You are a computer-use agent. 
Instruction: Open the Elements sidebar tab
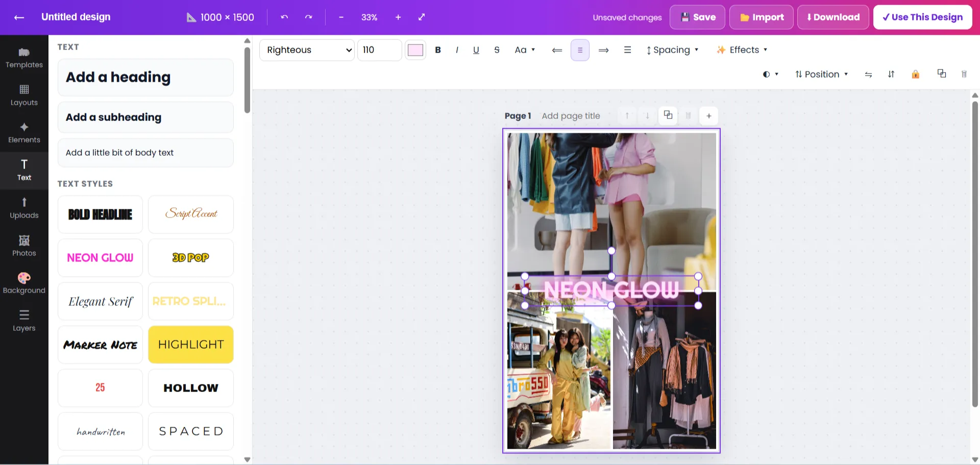coord(24,133)
